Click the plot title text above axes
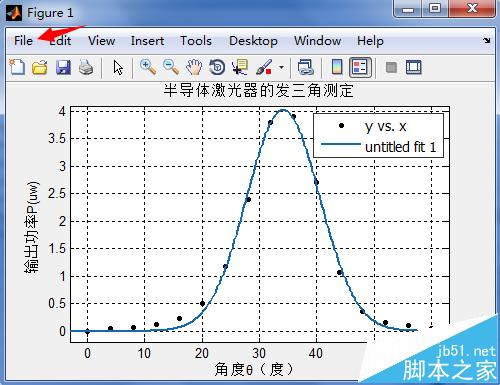 (259, 91)
